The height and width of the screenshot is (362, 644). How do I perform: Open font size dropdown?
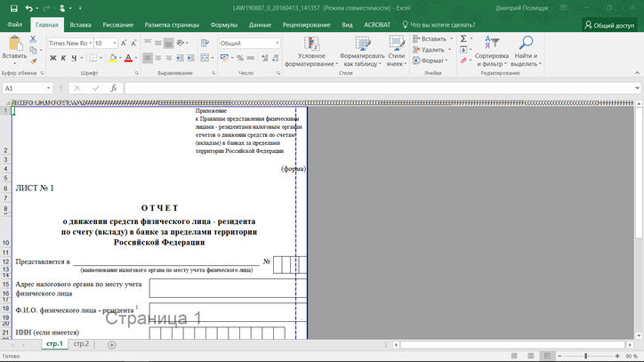click(115, 44)
